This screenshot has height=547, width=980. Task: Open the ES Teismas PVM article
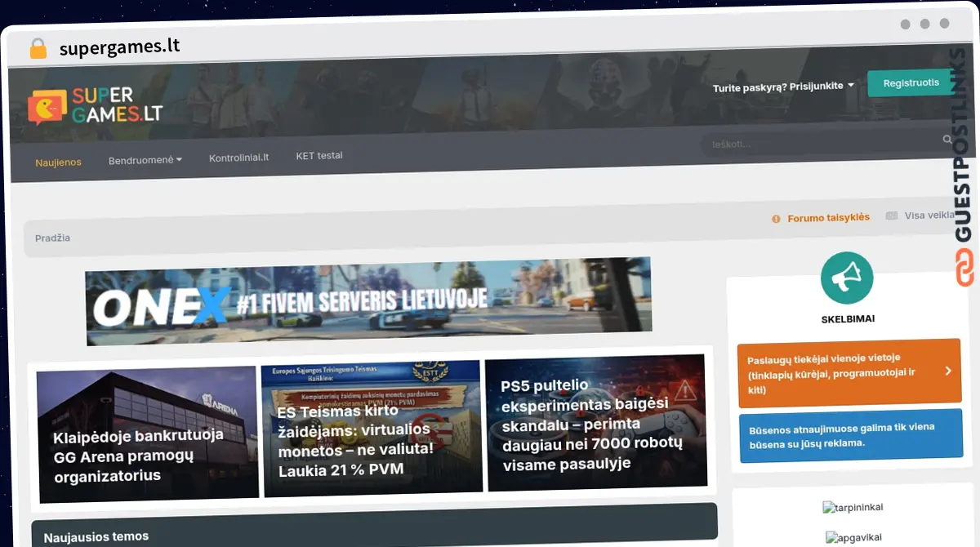372,428
